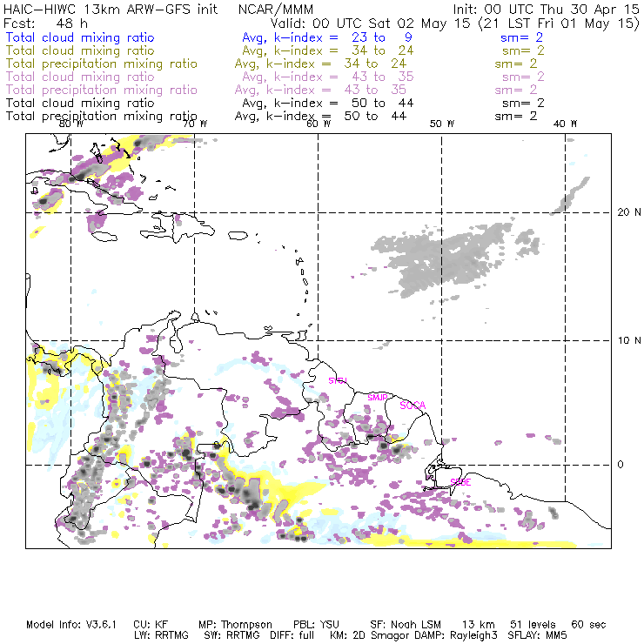Click the blue Total cloud mixing ratio legend
644x644 pixels.
[80, 37]
